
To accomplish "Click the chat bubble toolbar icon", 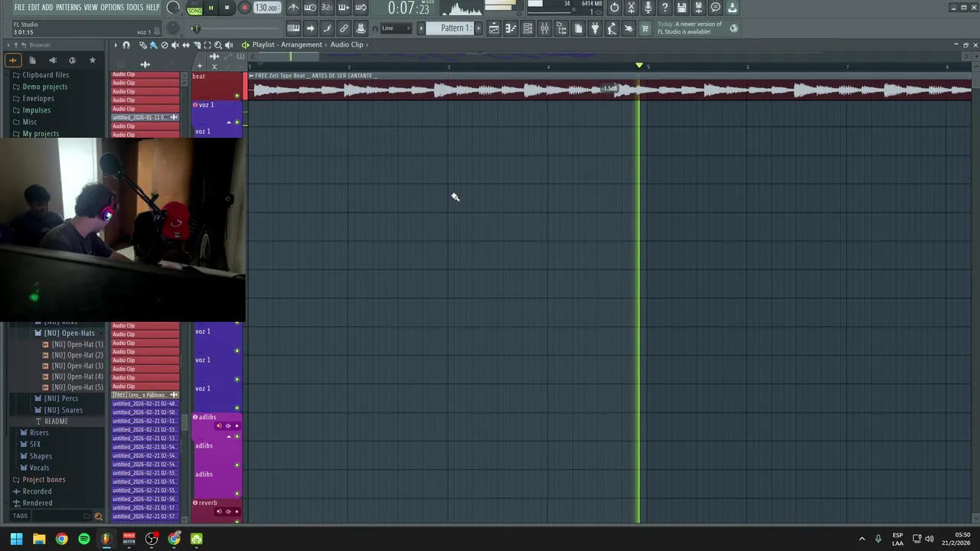I will point(715,8).
